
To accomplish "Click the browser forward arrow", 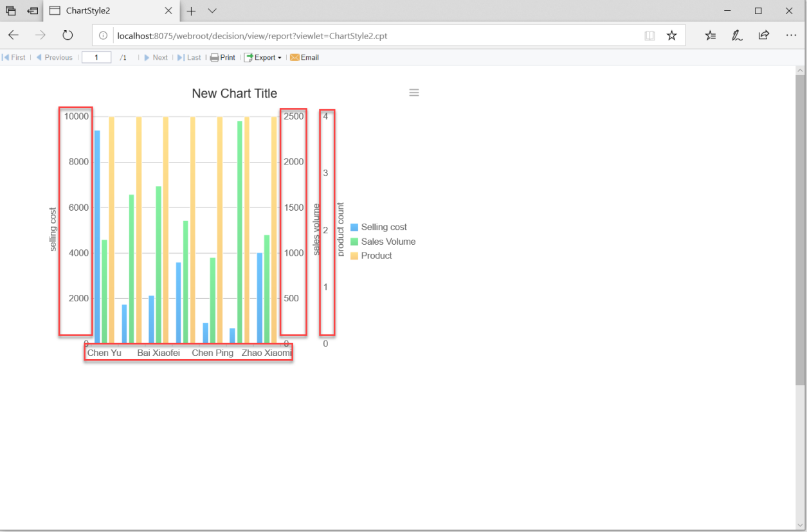I will tap(41, 35).
